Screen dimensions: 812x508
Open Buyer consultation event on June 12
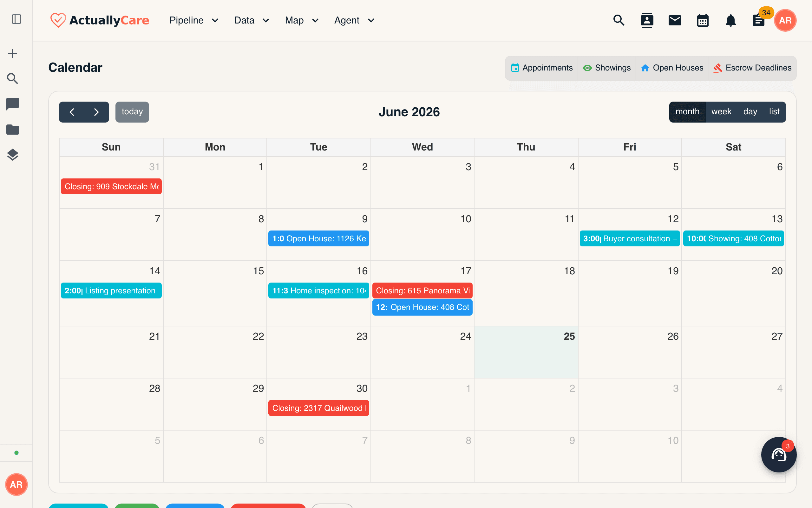pyautogui.click(x=630, y=238)
